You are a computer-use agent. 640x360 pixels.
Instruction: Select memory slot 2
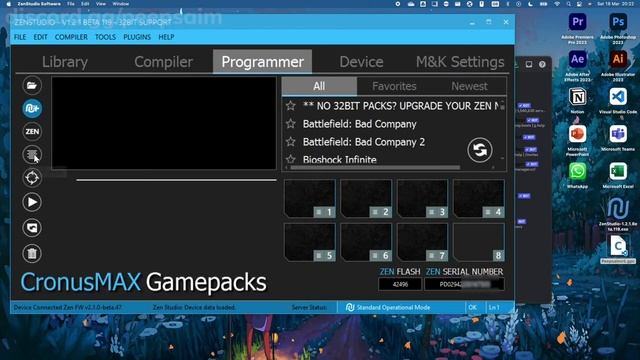366,198
